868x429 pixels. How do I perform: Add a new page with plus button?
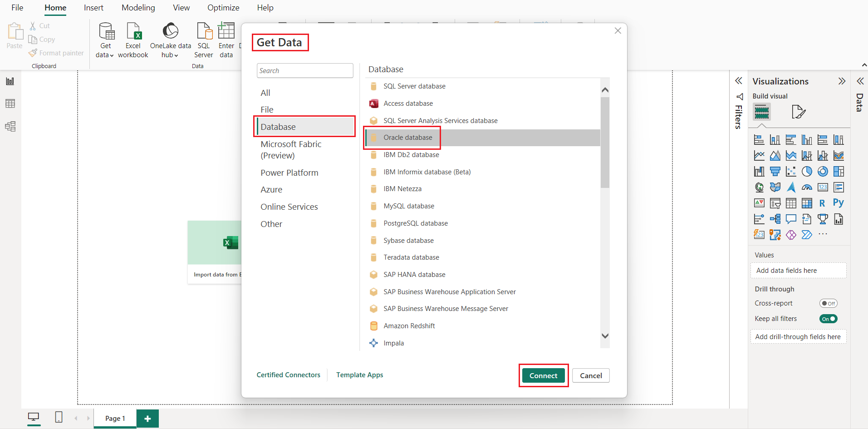click(147, 419)
